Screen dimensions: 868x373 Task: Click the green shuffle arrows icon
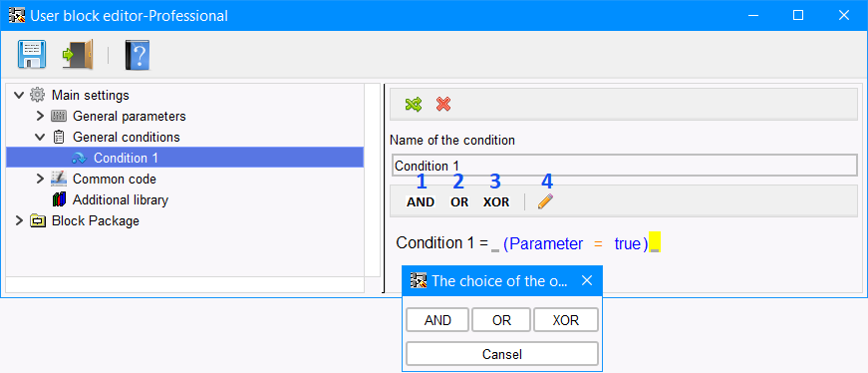point(413,104)
